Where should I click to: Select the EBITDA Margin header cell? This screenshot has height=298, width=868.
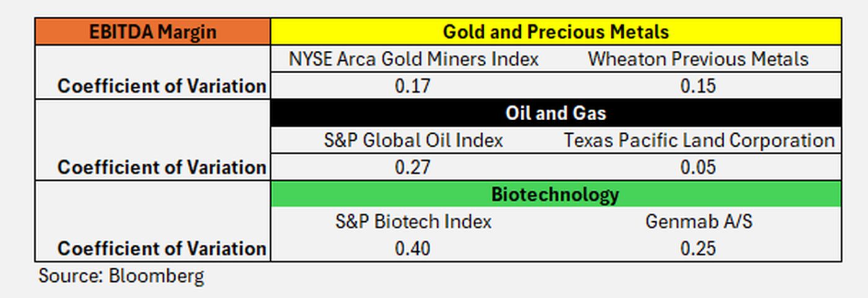tap(153, 32)
